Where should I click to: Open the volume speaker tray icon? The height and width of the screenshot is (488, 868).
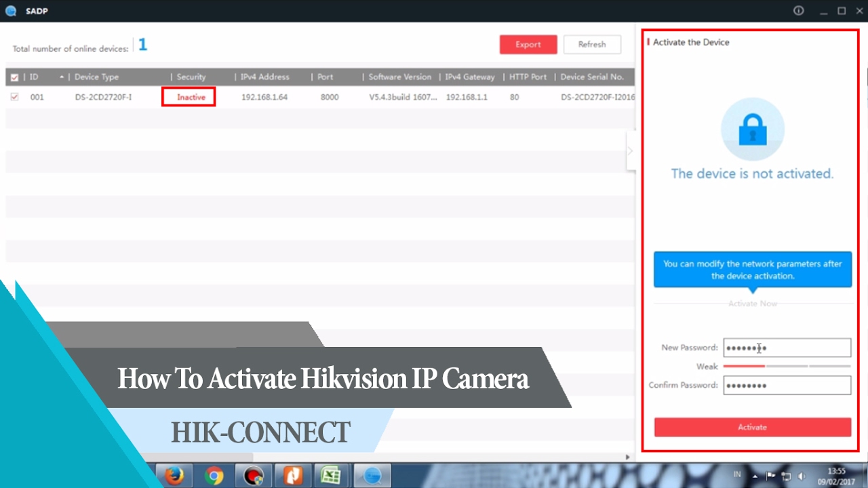(x=802, y=476)
